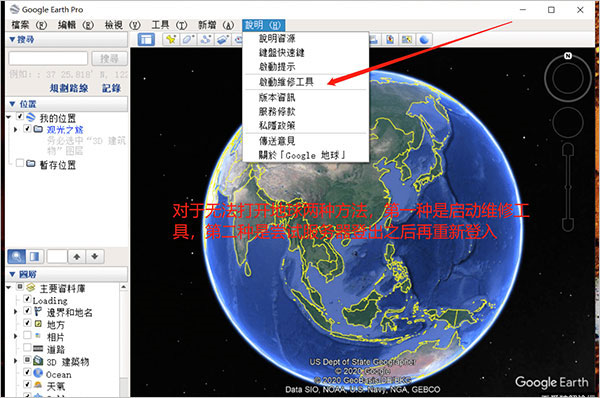
Task: Enable the 道路 layer checkbox
Action: [x=27, y=347]
